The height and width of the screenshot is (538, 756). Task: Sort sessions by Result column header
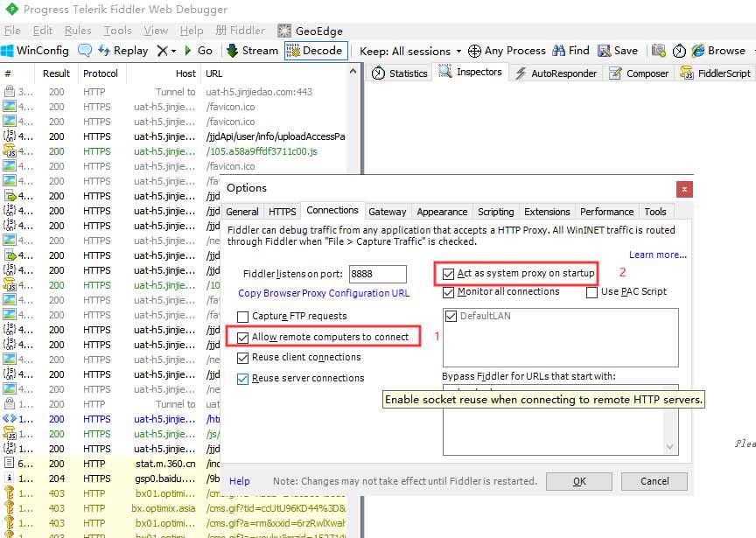click(56, 73)
